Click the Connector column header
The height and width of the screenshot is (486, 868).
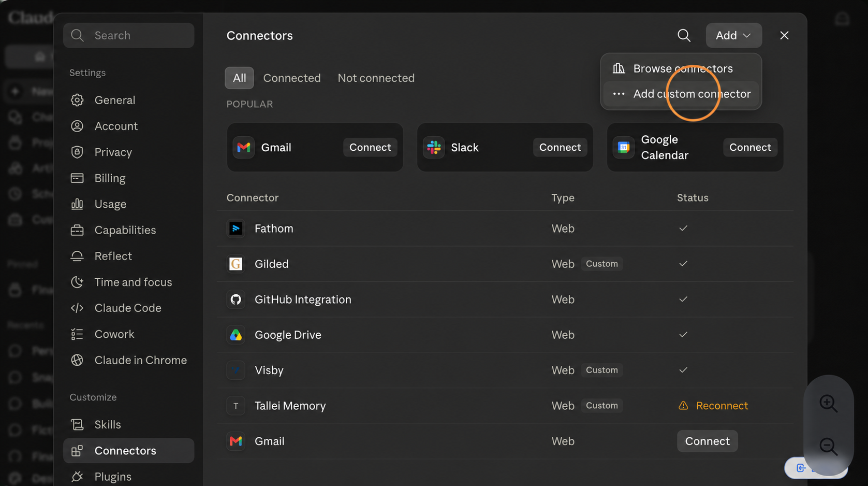(x=253, y=197)
